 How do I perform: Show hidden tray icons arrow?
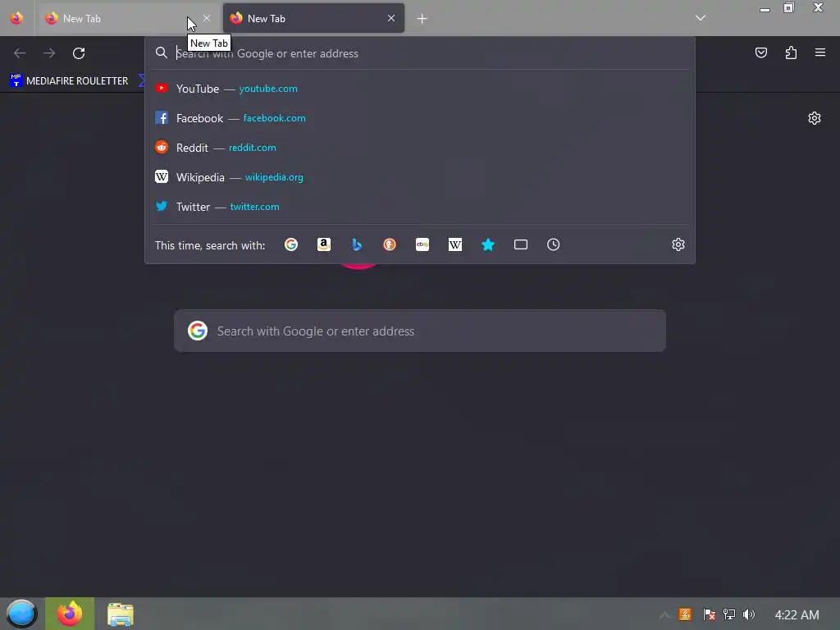(x=664, y=614)
